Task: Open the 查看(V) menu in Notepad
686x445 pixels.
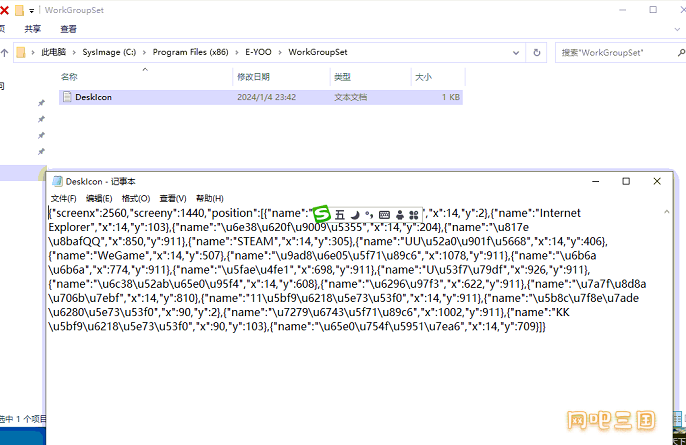Action: (x=173, y=199)
